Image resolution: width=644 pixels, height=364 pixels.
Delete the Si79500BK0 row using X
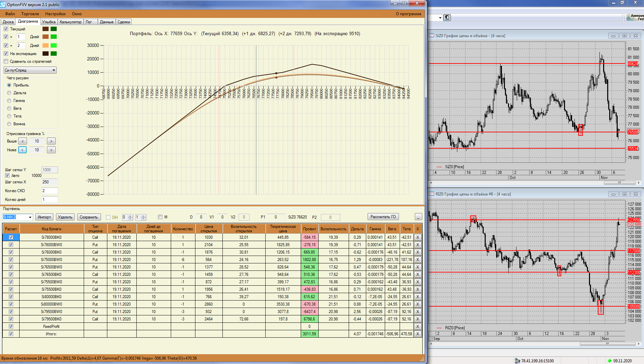click(418, 319)
